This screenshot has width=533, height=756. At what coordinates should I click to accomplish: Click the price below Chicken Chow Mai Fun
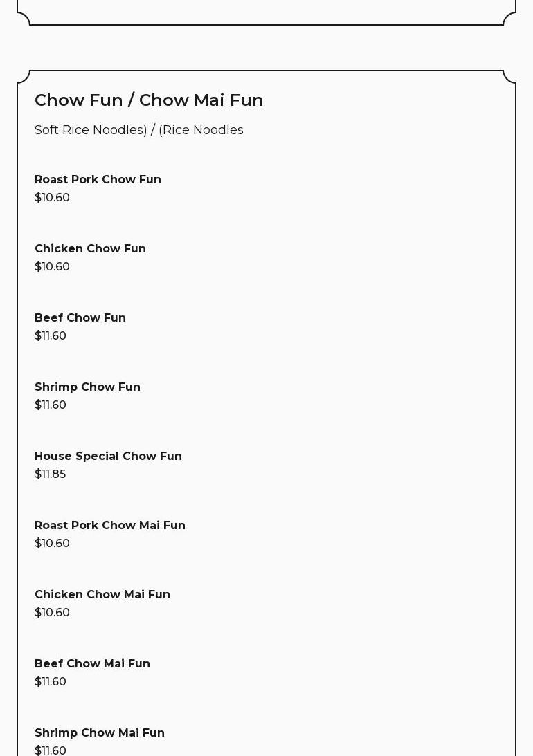pyautogui.click(x=52, y=612)
